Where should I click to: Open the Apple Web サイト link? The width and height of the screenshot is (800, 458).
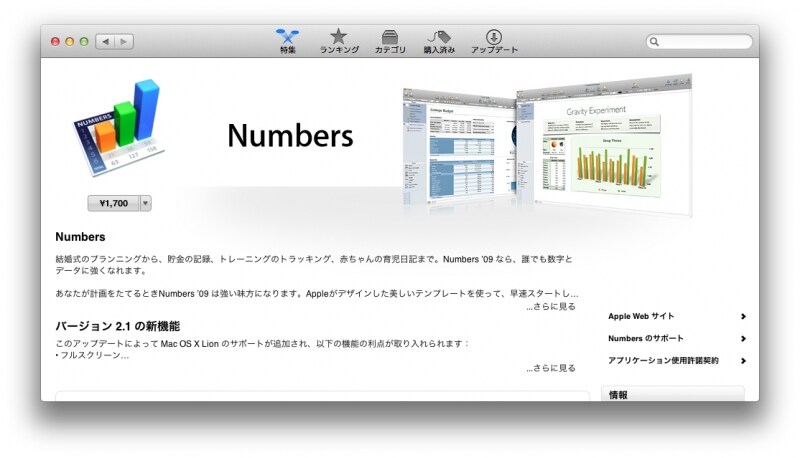click(641, 316)
